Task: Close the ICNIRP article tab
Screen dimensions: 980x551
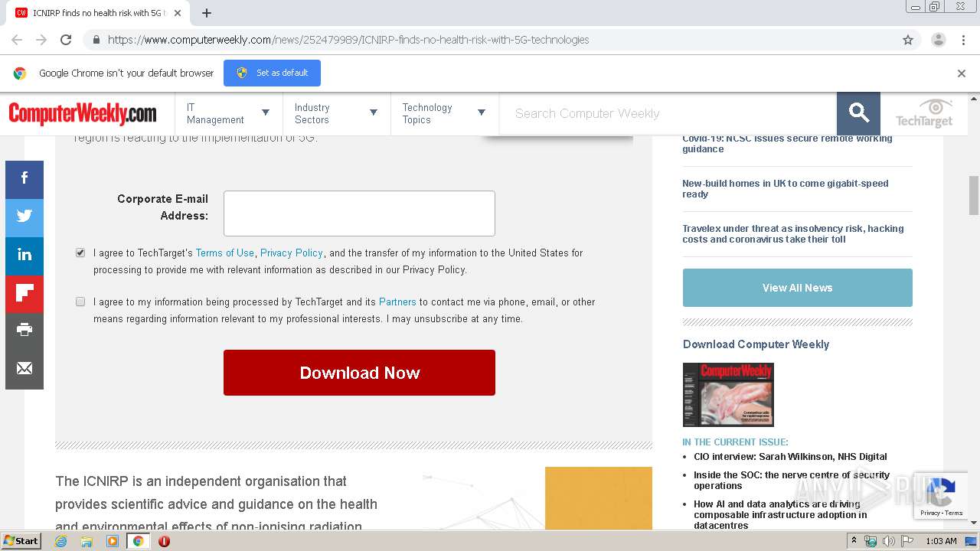Action: click(178, 13)
